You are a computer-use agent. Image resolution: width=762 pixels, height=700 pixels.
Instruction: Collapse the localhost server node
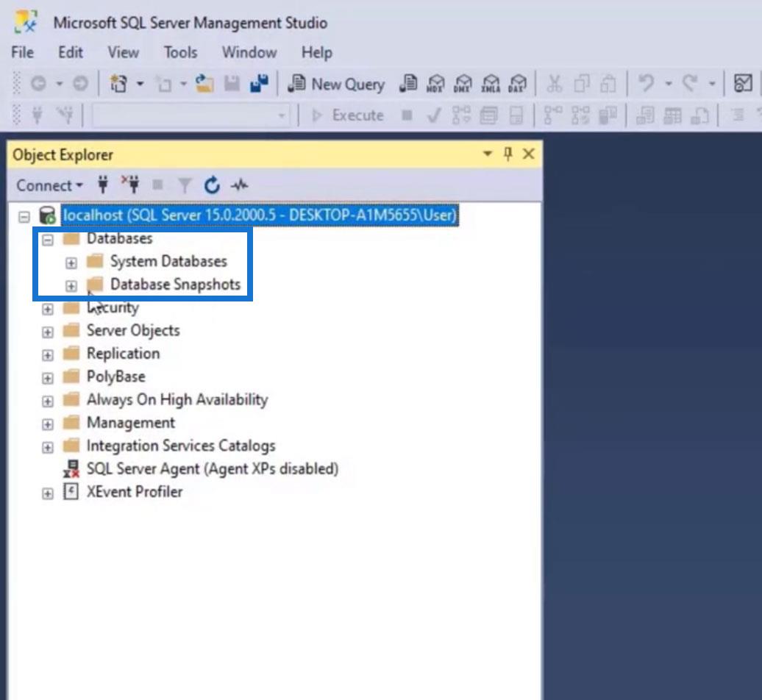(x=24, y=217)
